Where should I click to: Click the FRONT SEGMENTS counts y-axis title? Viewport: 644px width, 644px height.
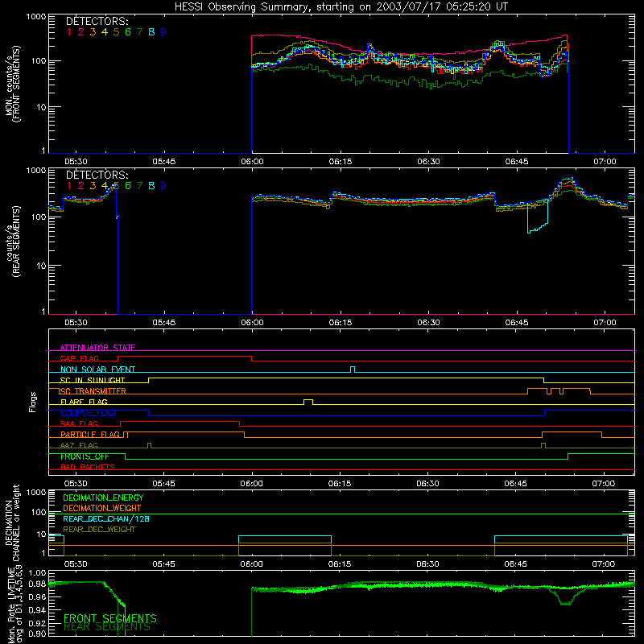tap(12, 84)
